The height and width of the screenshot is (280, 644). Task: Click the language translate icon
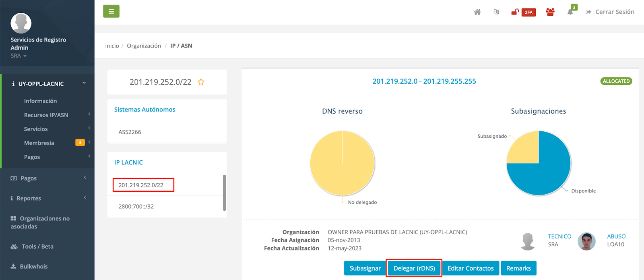[496, 12]
